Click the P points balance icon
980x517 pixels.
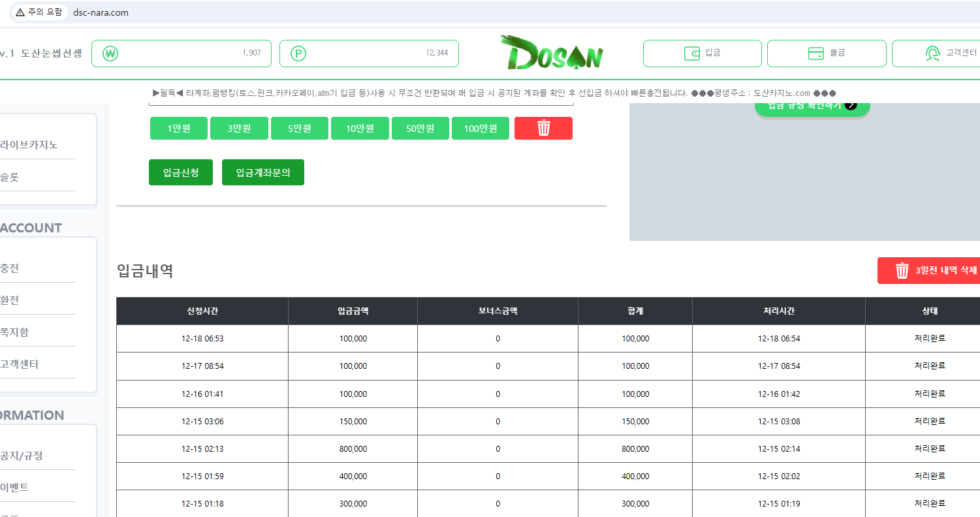(298, 54)
